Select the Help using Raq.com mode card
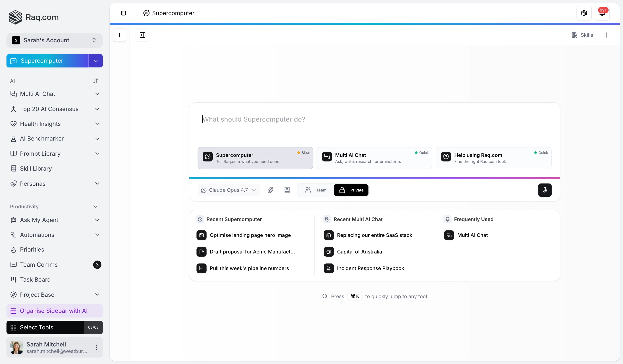623x364 pixels. 493,158
